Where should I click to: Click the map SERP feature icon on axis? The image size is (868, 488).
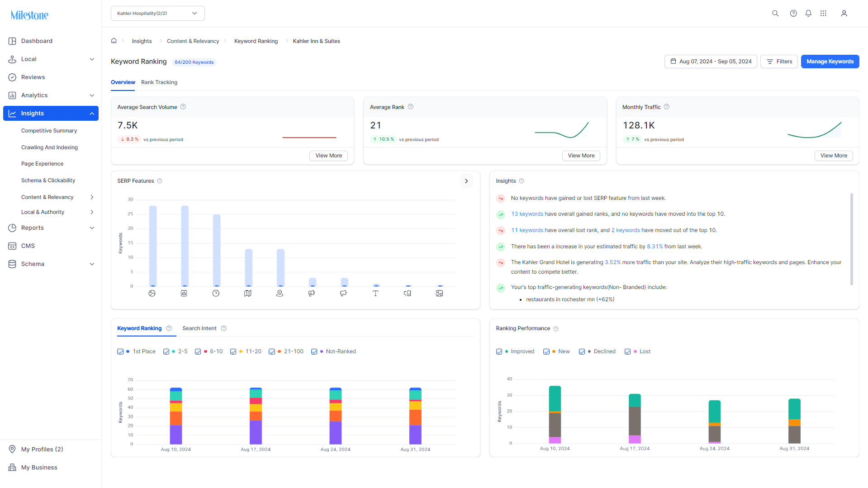[x=248, y=294]
